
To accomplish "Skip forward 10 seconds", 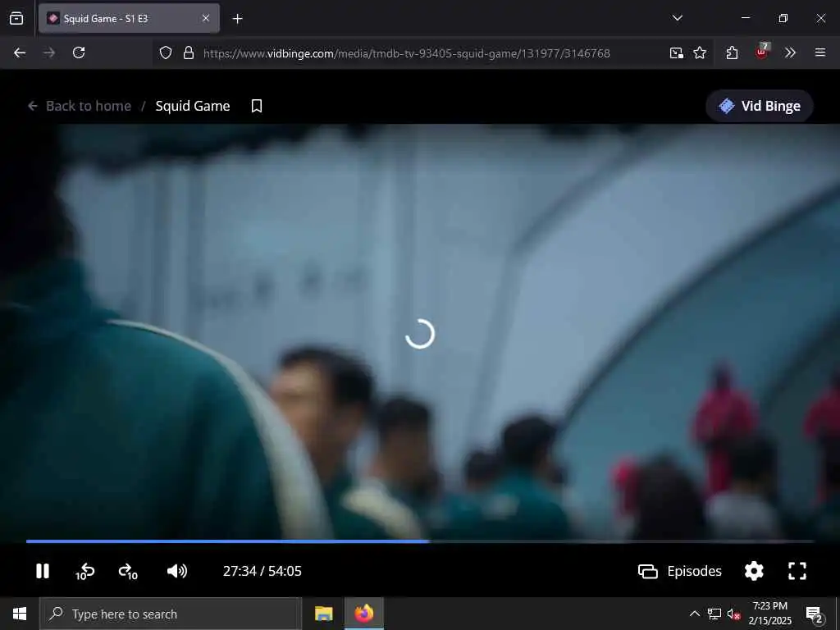I will click(128, 572).
